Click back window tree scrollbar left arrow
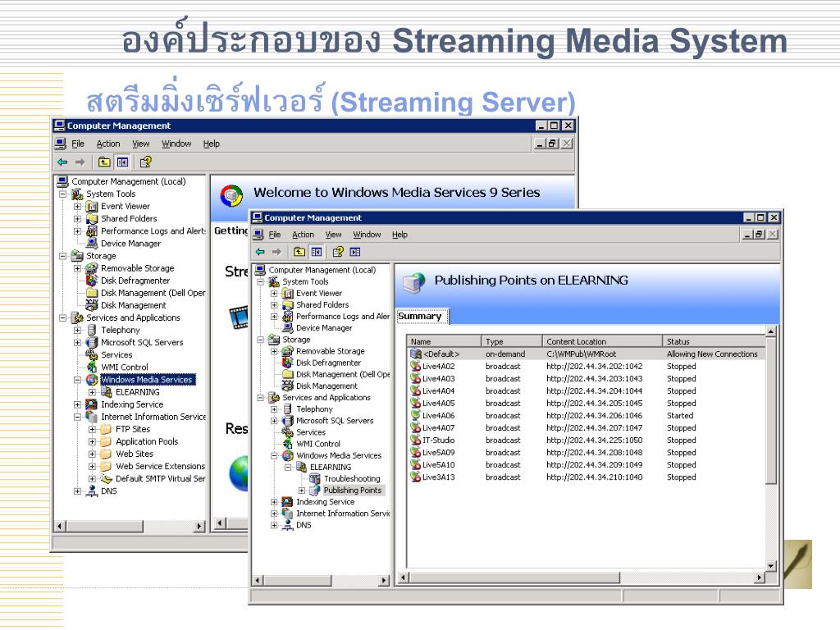Image resolution: width=840 pixels, height=630 pixels. tap(61, 526)
